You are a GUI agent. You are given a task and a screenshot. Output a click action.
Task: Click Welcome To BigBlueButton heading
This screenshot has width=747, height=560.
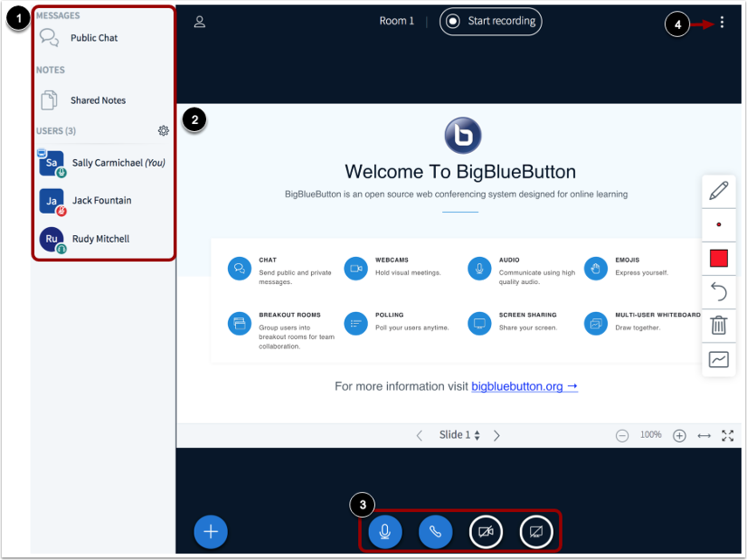point(460,172)
